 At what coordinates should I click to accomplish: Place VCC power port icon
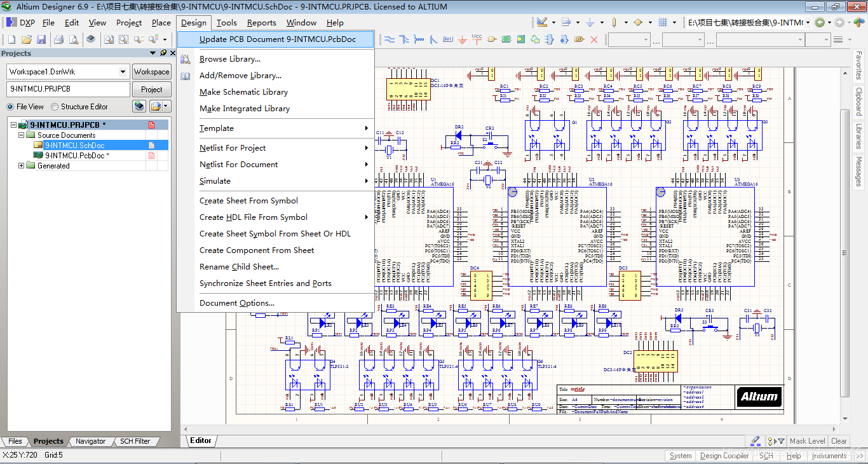click(477, 39)
